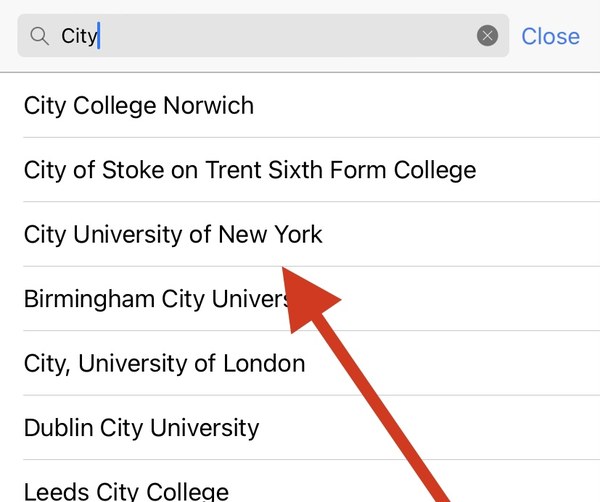Click the blue Close link
Viewport: 600px width, 502px height.
coord(550,36)
